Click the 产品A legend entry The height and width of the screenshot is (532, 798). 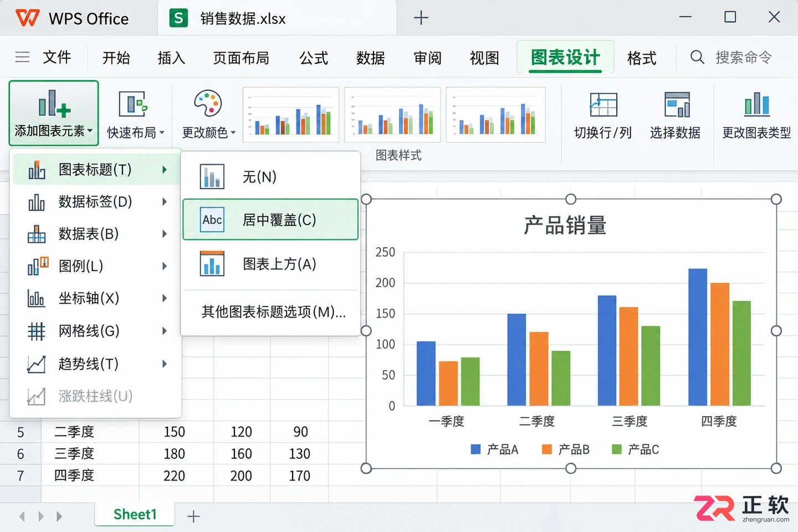[x=495, y=449]
